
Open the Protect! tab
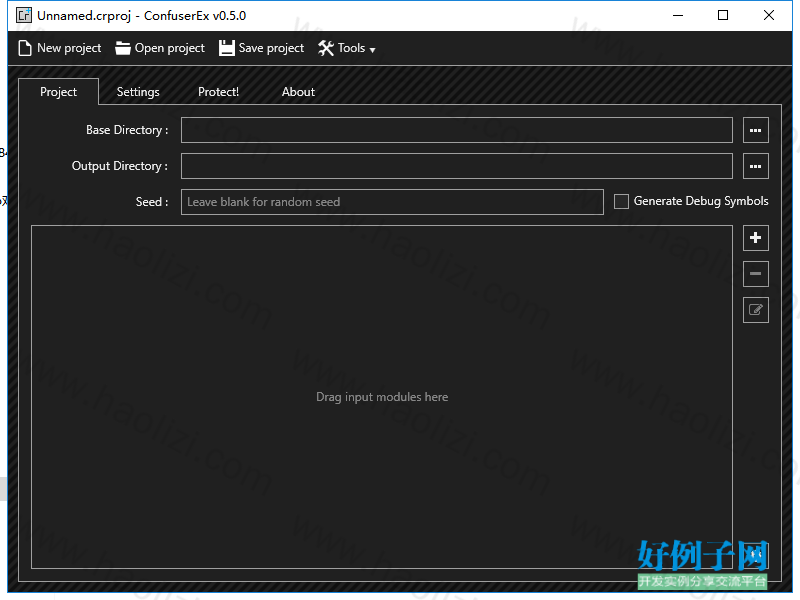coord(218,92)
